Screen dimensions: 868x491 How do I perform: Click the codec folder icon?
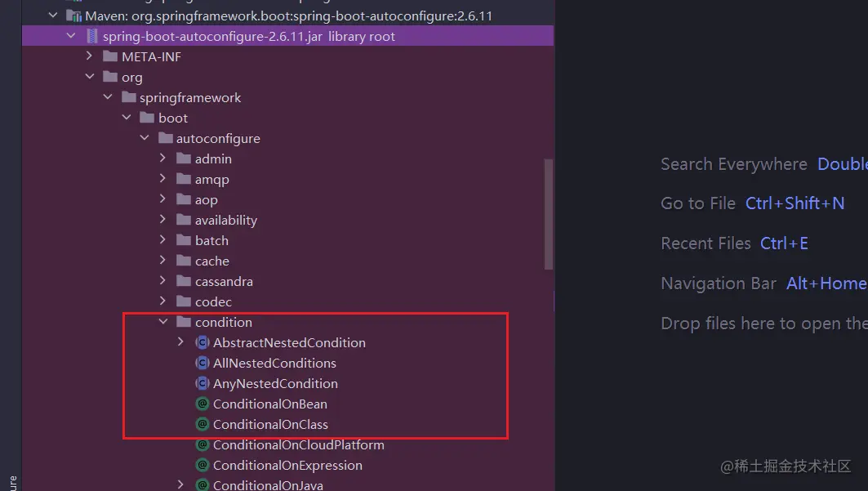pos(183,302)
